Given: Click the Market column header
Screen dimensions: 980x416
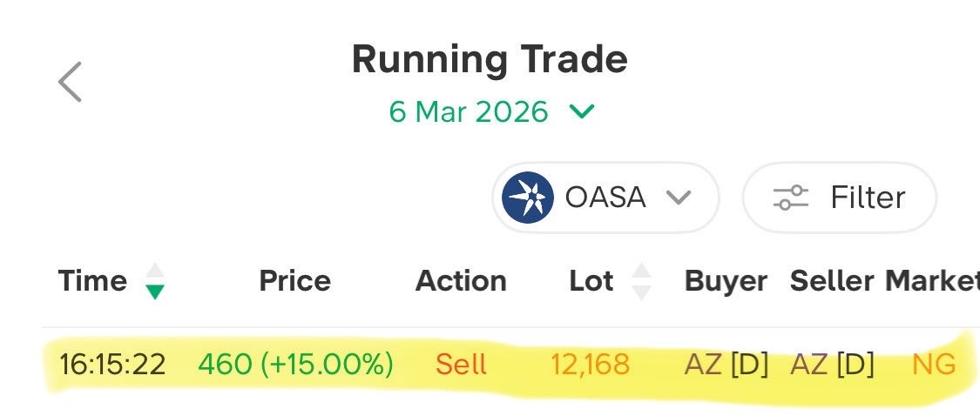Looking at the screenshot, I should coord(932,281).
